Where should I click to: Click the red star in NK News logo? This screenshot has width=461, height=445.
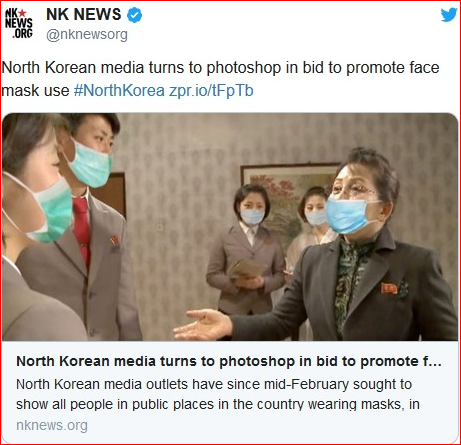pos(22,13)
